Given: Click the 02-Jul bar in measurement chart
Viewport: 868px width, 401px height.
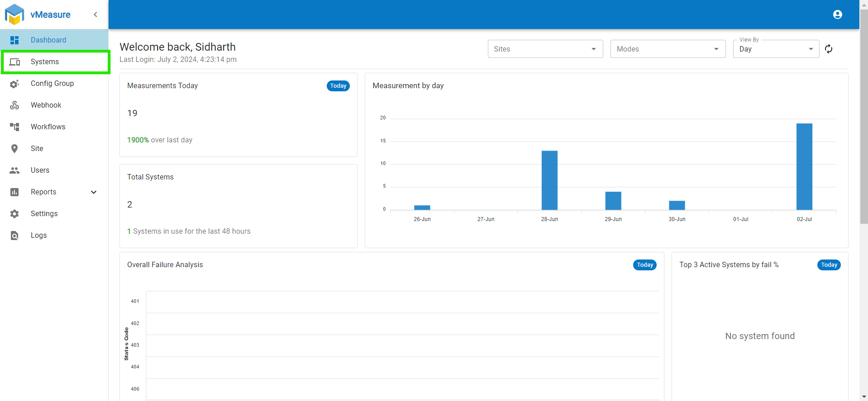Looking at the screenshot, I should click(804, 167).
